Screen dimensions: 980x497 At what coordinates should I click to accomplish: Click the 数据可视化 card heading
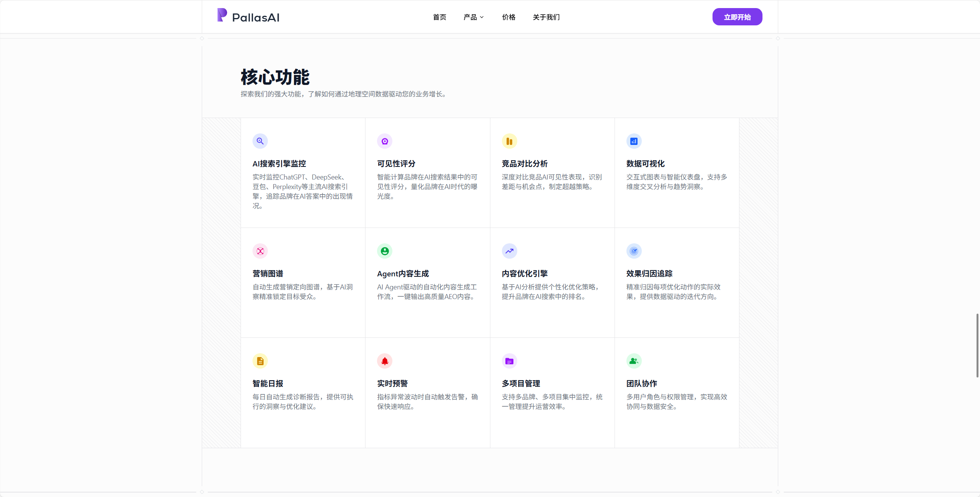pos(645,164)
